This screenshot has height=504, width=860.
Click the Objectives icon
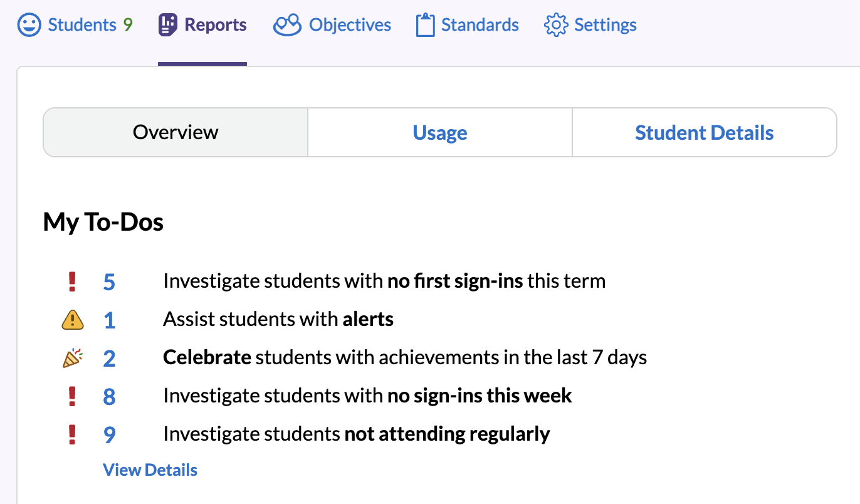coord(288,25)
